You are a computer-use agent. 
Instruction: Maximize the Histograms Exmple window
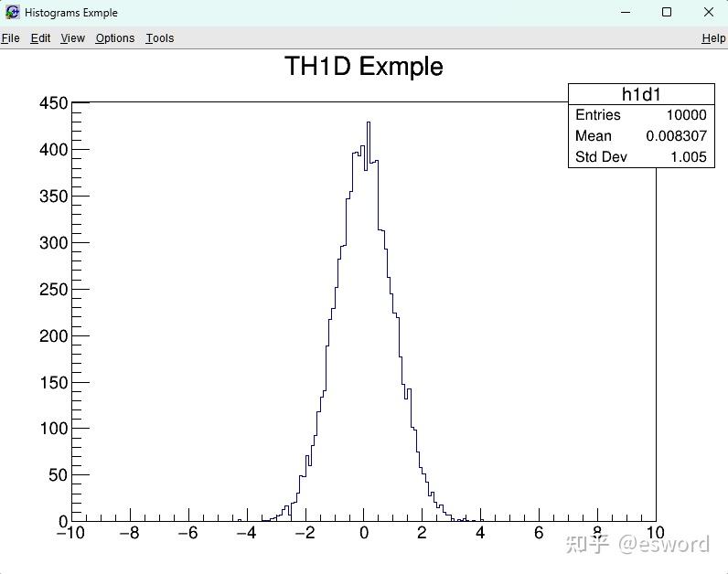[667, 12]
